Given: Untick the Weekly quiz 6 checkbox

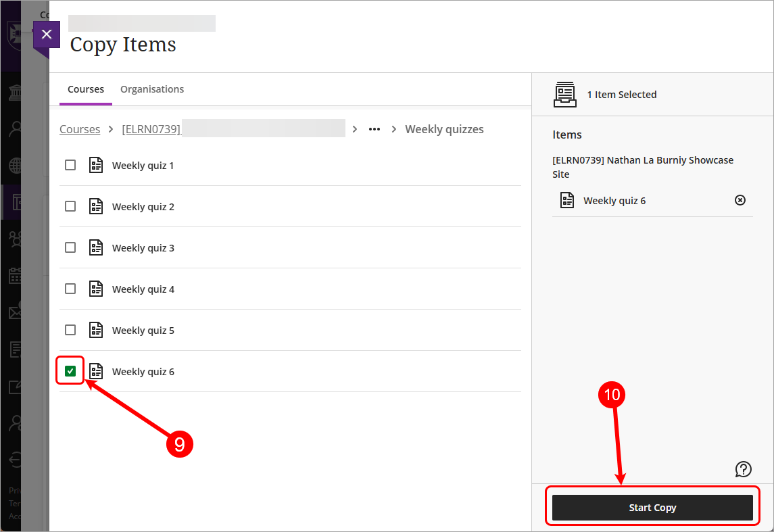Looking at the screenshot, I should click(70, 371).
